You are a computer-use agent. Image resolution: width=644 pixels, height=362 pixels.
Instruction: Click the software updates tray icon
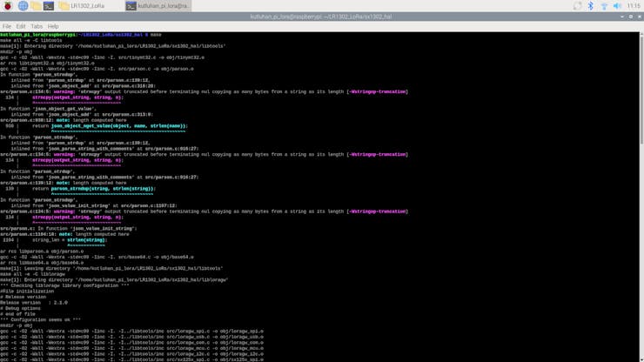coord(577,6)
